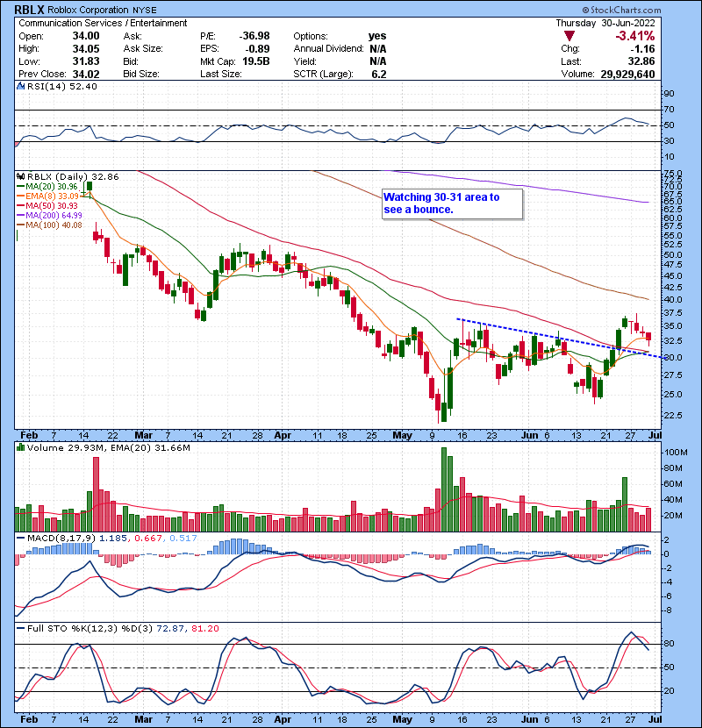Viewport: 702px width, 728px height.
Task: Click the Last price 32.86 in header
Action: pos(641,61)
